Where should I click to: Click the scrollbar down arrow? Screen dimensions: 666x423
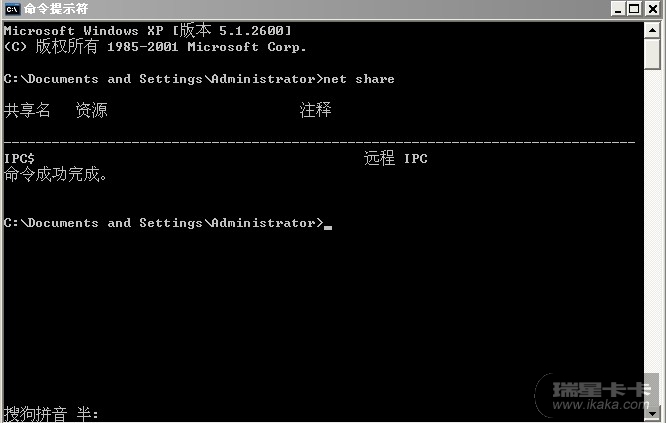pos(654,413)
